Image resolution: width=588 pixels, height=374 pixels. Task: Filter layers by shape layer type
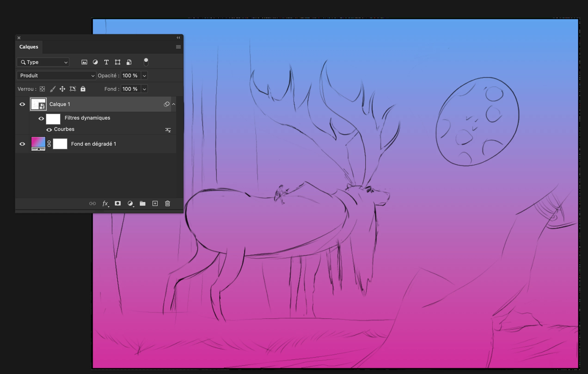click(117, 62)
